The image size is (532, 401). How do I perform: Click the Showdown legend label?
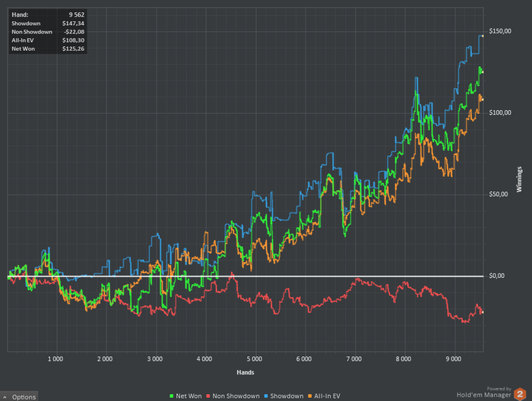287,396
